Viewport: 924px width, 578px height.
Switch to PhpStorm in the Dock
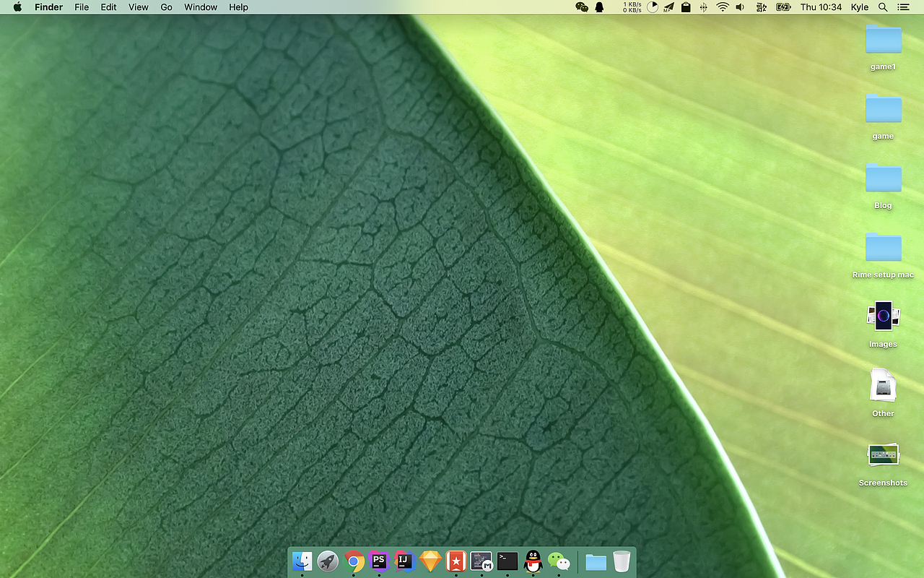379,561
